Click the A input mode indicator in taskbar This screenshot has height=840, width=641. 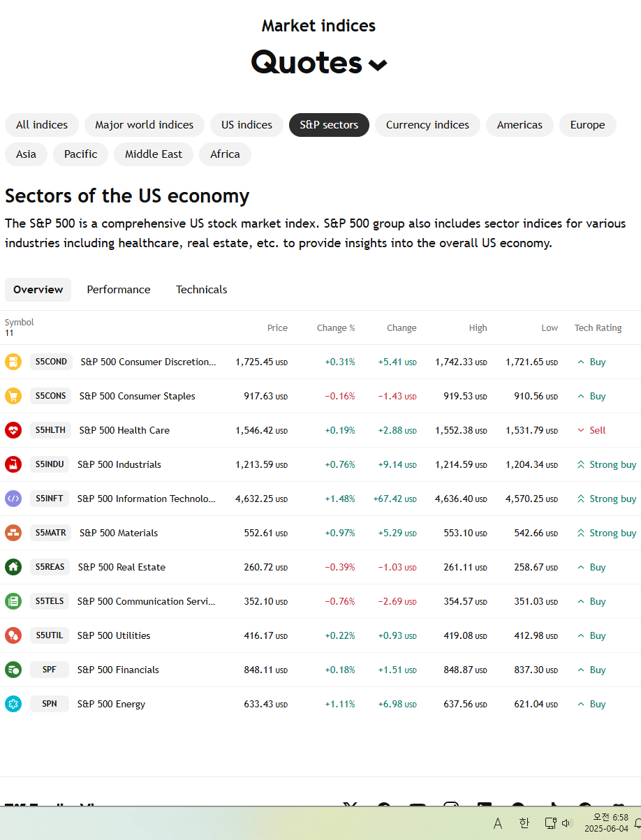pyautogui.click(x=498, y=823)
